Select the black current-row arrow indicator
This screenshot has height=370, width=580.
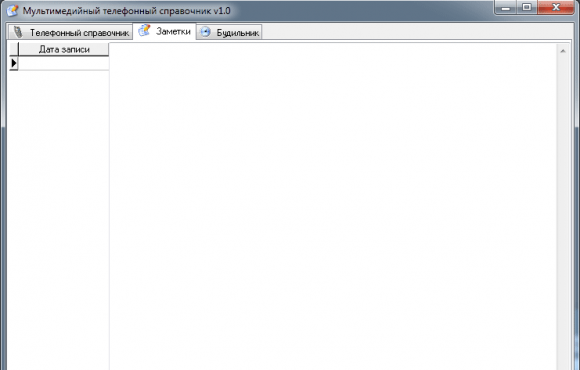click(14, 63)
